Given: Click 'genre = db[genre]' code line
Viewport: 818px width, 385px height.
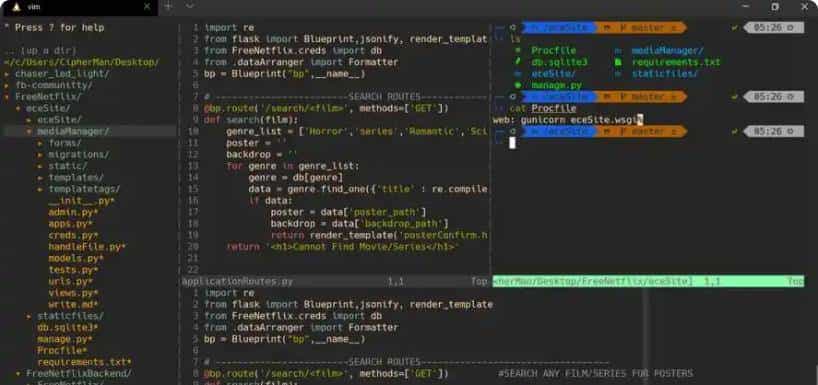Looking at the screenshot, I should 296,177.
